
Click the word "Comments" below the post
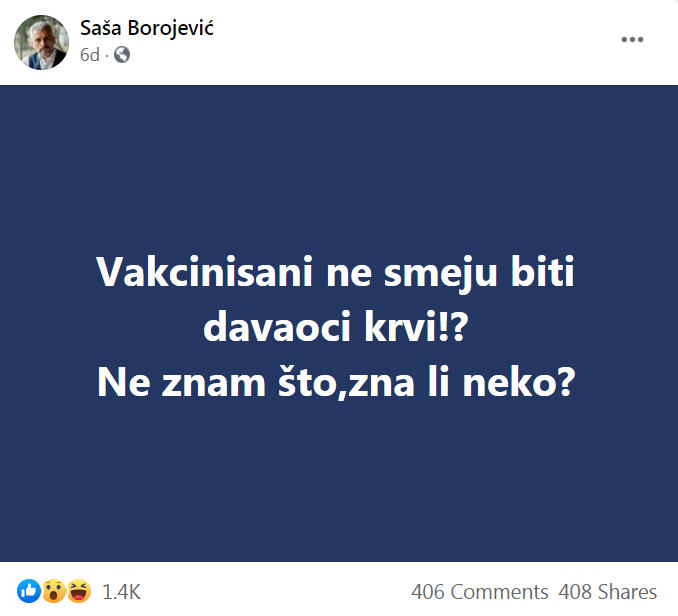[498, 592]
